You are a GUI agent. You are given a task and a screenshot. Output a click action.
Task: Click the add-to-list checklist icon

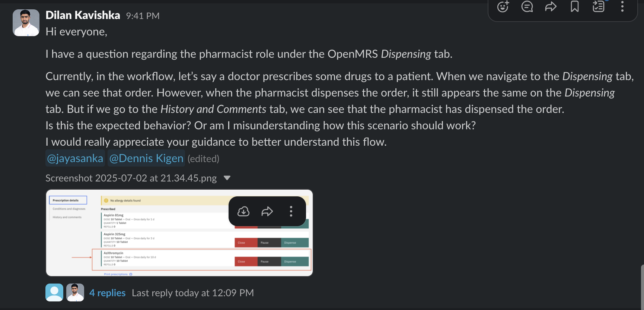(x=599, y=6)
